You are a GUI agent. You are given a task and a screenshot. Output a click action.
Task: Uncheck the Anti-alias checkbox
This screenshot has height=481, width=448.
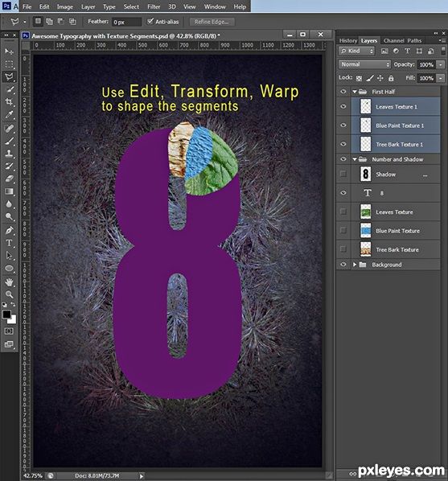coord(150,21)
